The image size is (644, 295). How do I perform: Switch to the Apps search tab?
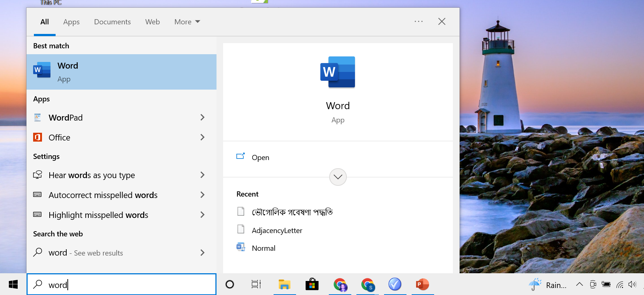pos(71,22)
